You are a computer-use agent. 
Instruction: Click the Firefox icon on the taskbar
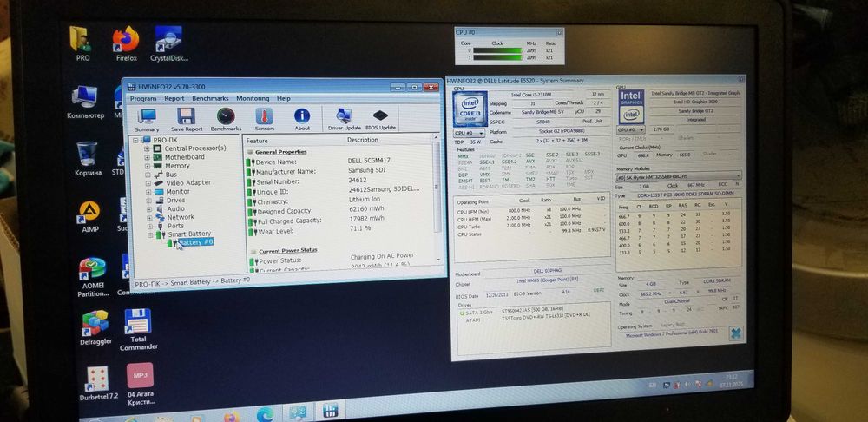pos(232,416)
